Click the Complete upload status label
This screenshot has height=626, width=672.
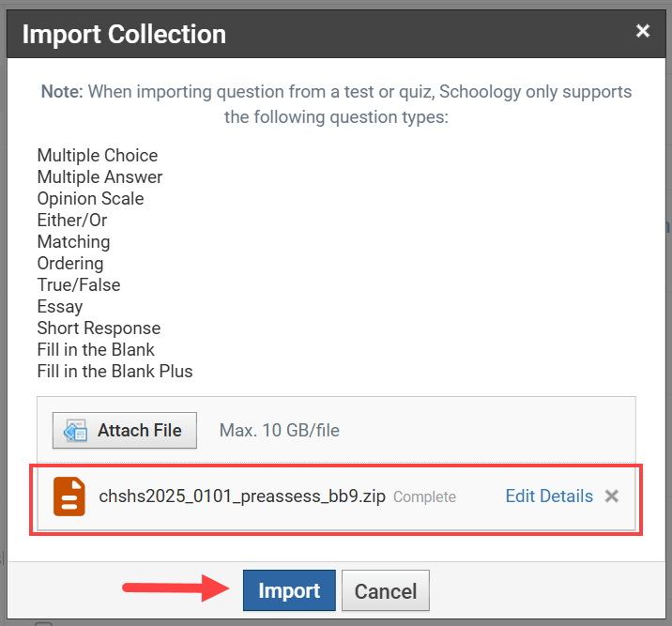tap(424, 497)
